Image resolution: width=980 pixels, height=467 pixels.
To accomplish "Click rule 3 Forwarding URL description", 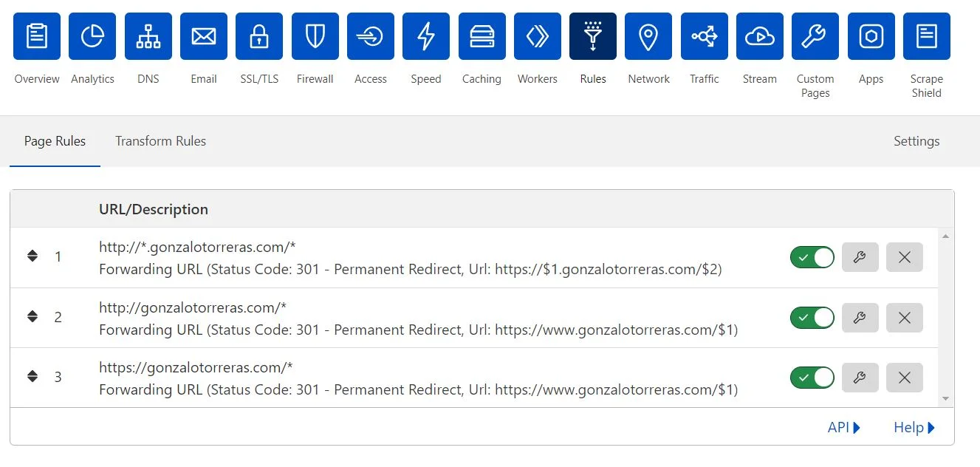I will 419,389.
